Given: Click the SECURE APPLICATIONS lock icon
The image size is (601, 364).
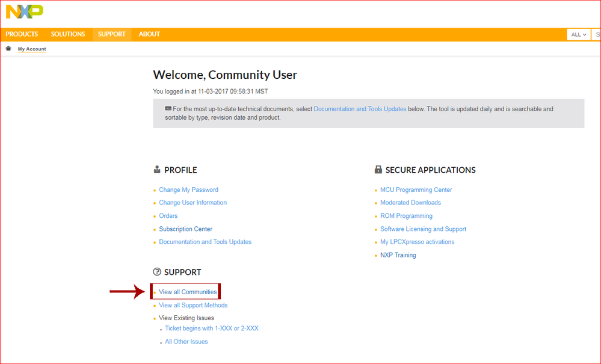Looking at the screenshot, I should (378, 169).
